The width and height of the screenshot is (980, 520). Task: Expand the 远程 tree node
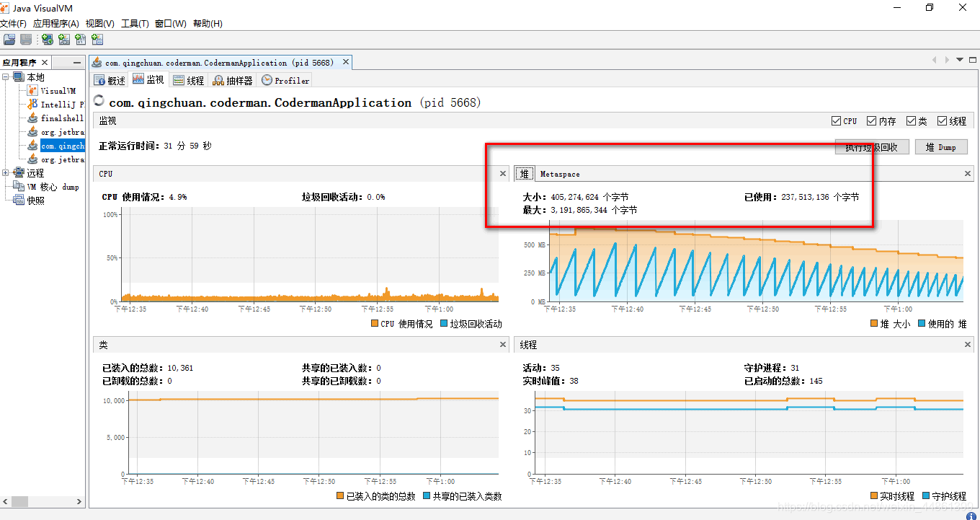6,173
